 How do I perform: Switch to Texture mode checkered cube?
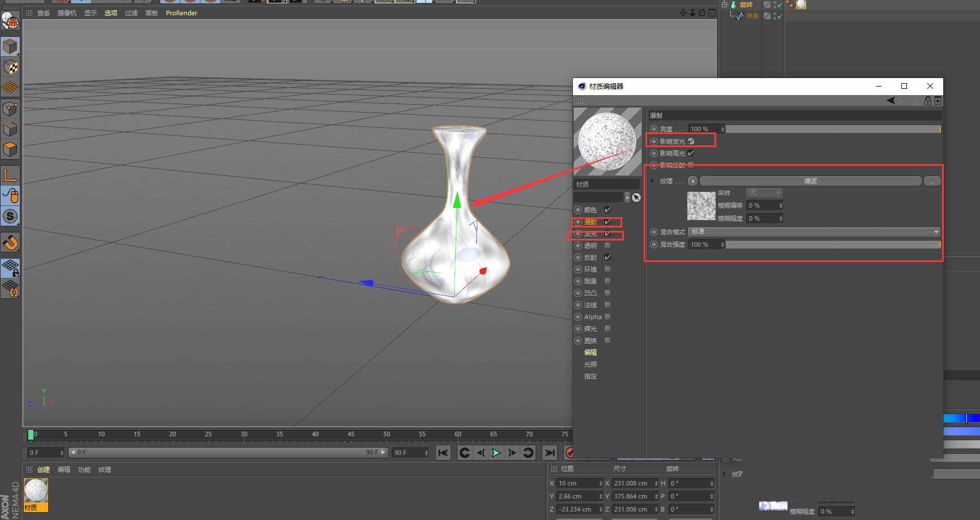pyautogui.click(x=10, y=67)
